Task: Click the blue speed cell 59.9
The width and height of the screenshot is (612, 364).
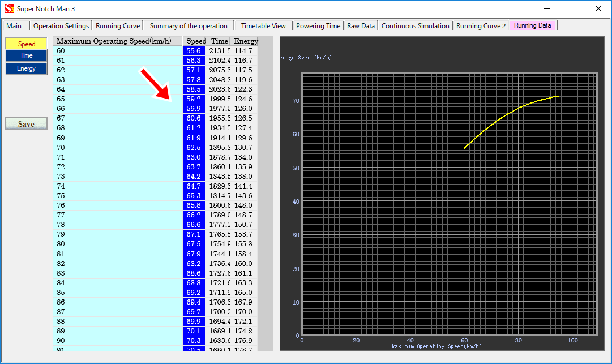Action: click(x=194, y=109)
